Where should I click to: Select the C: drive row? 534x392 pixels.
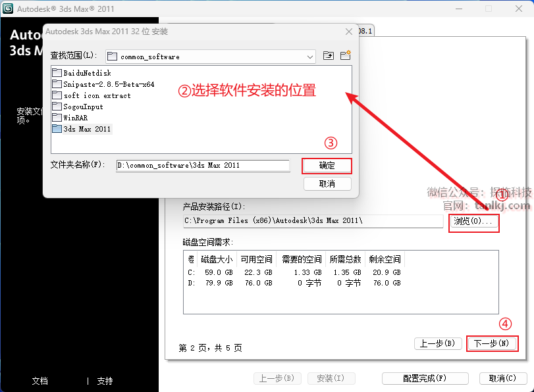[x=294, y=272]
